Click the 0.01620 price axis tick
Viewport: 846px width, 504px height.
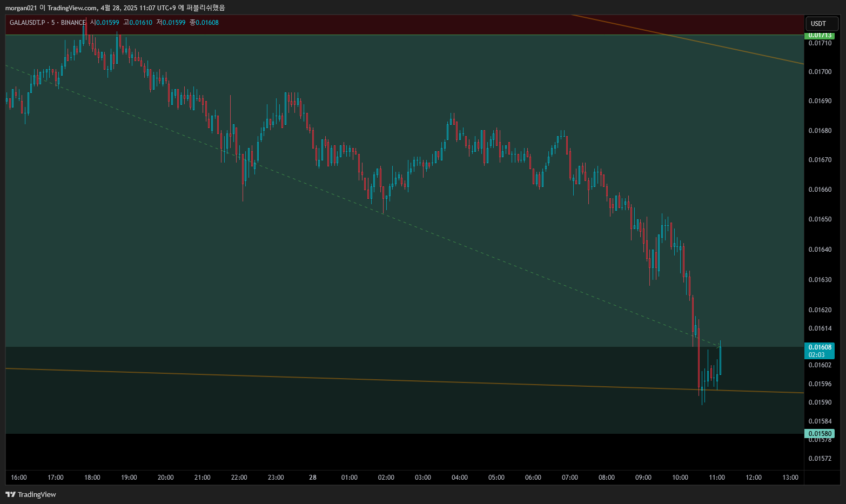[820, 310]
